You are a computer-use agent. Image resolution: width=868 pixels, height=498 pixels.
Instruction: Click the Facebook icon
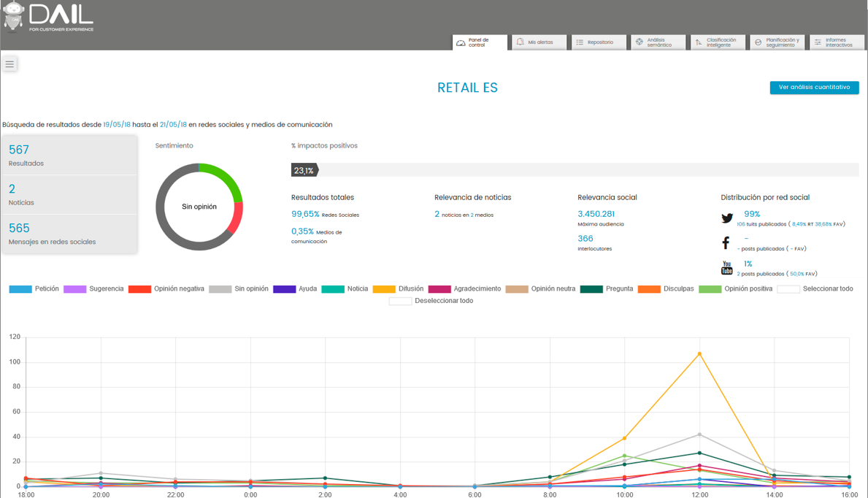click(x=726, y=243)
